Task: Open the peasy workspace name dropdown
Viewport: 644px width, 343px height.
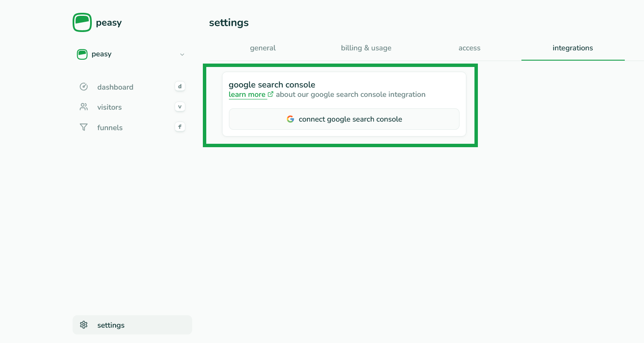Action: pyautogui.click(x=102, y=54)
